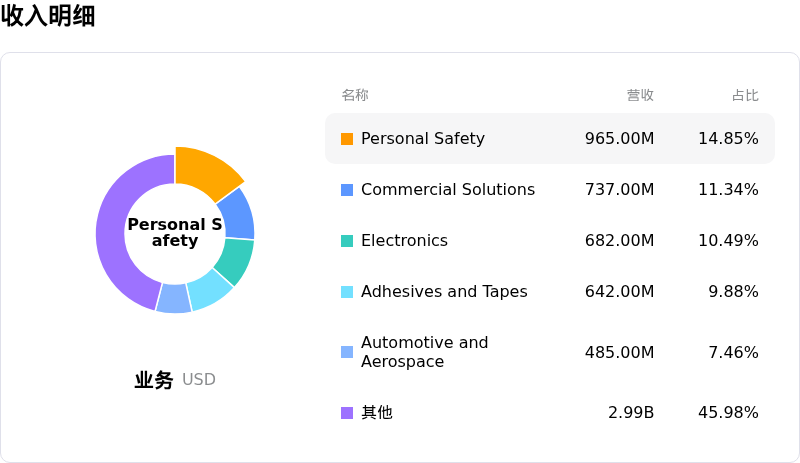Screen dimensions: 800x463
Task: Click the large purple donut slice
Action: point(116,255)
